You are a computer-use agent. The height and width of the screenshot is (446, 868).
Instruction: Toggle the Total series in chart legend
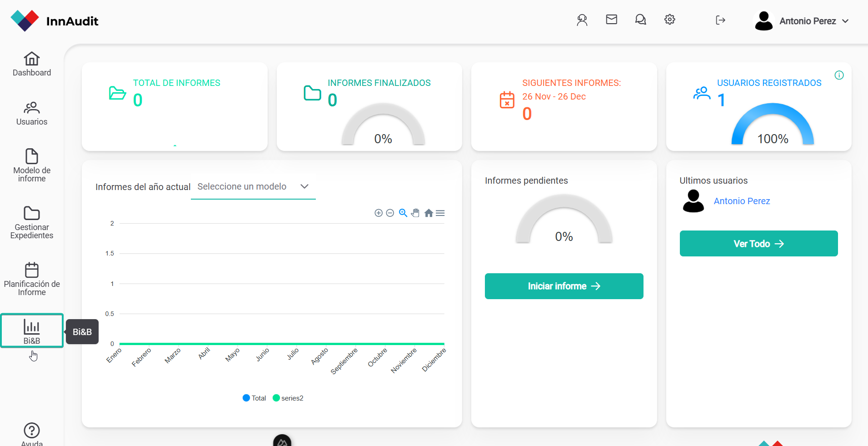point(254,398)
